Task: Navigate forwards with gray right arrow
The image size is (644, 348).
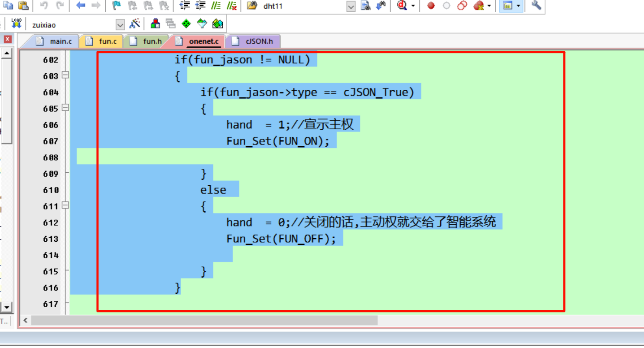Action: coord(96,6)
